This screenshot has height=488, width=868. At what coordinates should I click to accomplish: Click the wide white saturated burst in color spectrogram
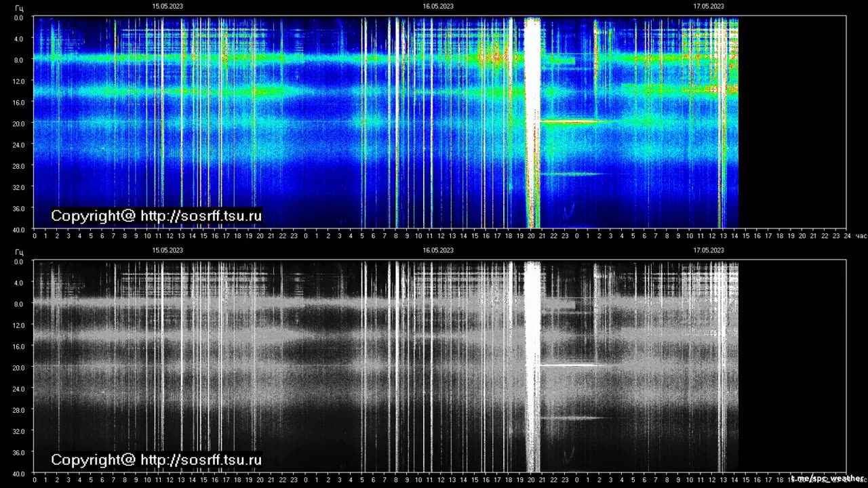pos(532,123)
